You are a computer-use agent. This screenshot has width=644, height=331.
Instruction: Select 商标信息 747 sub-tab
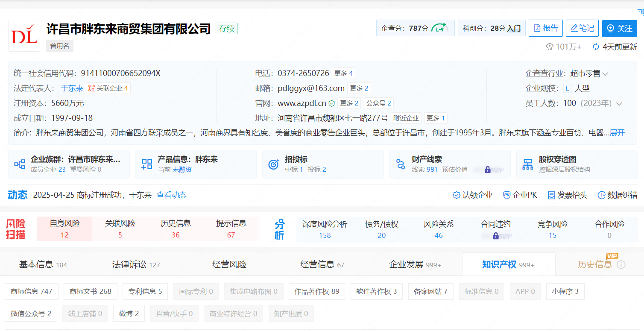click(32, 291)
